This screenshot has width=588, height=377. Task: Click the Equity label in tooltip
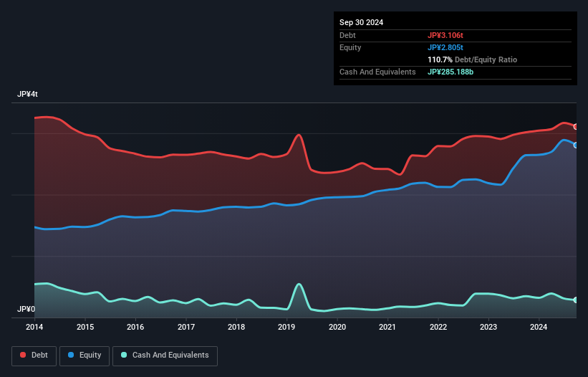[350, 47]
